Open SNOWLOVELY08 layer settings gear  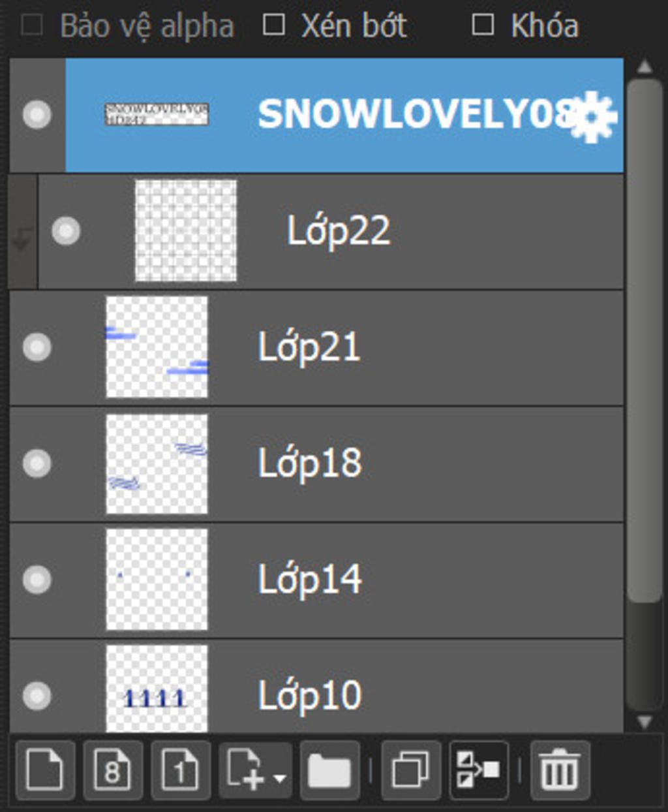[592, 116]
